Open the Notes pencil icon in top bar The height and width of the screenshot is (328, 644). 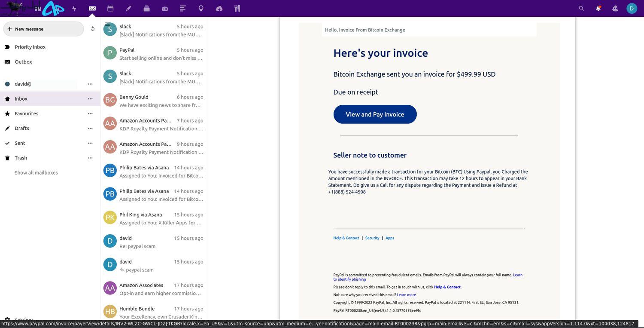pyautogui.click(x=128, y=8)
